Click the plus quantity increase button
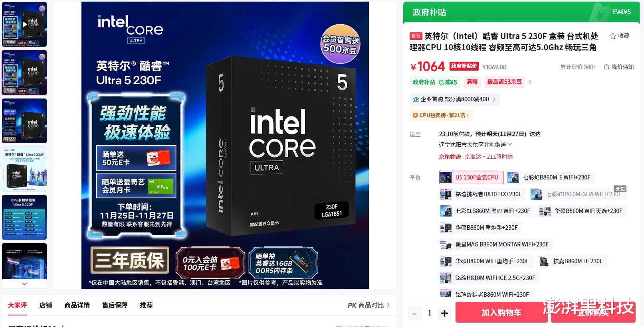The width and height of the screenshot is (644, 327). click(444, 313)
